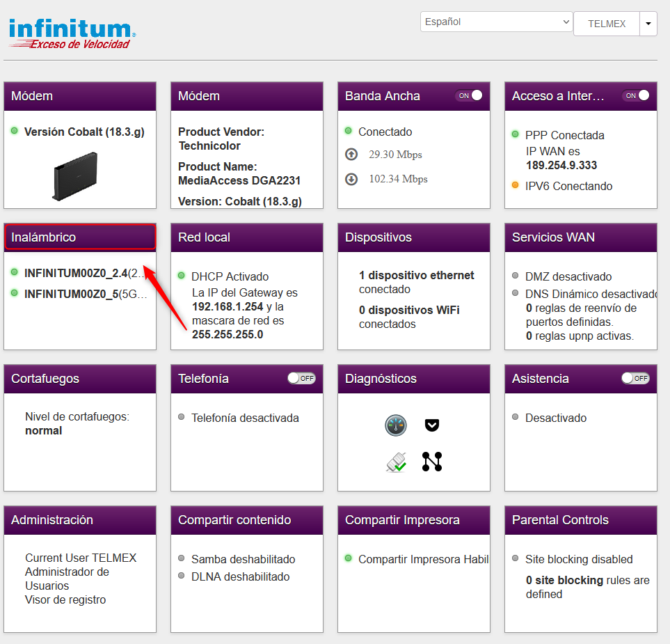The width and height of the screenshot is (670, 644).
Task: Open the Parental Controls panel
Action: click(580, 520)
